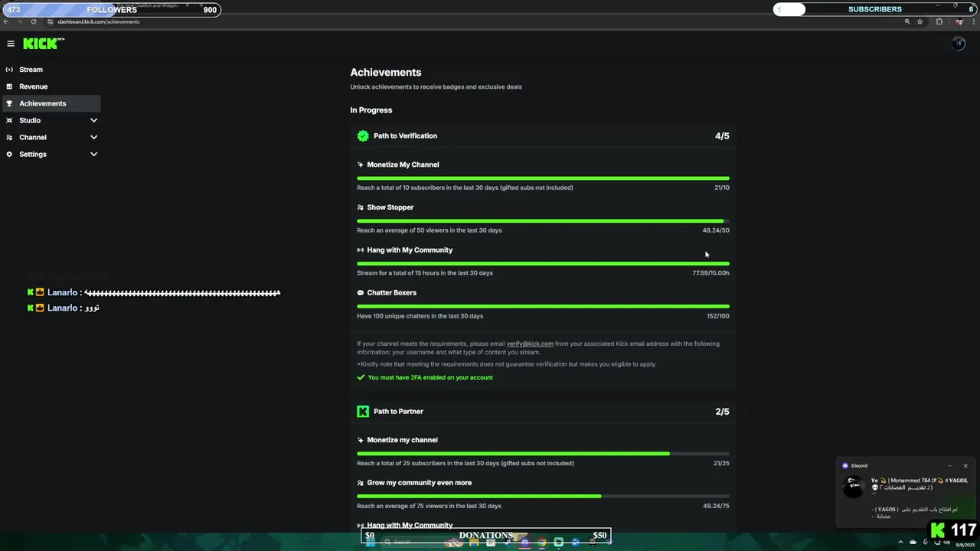Click the taskbar date in system tray
980x551 pixels.
click(965, 545)
